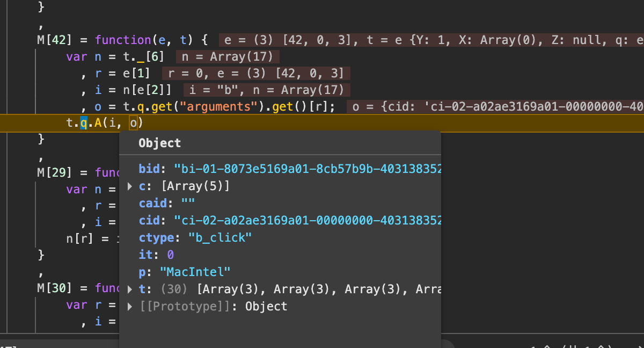
Task: Expand the "c" Array(5) property
Action: [x=130, y=186]
